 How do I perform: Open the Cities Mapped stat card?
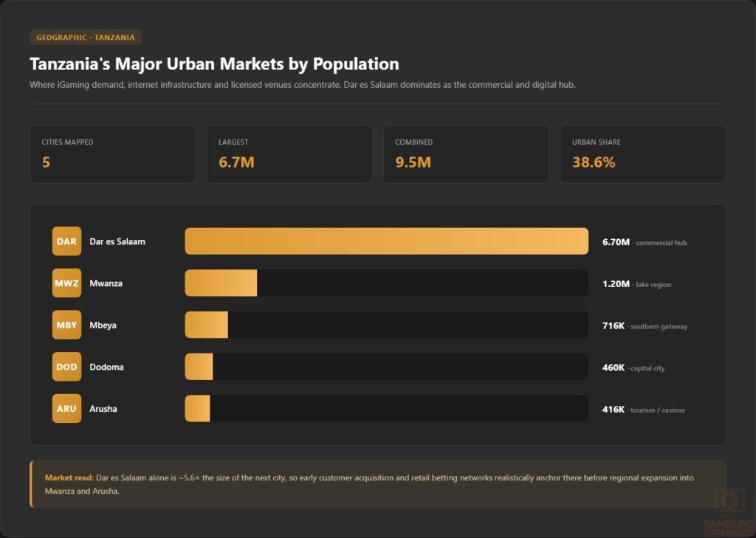click(x=113, y=154)
